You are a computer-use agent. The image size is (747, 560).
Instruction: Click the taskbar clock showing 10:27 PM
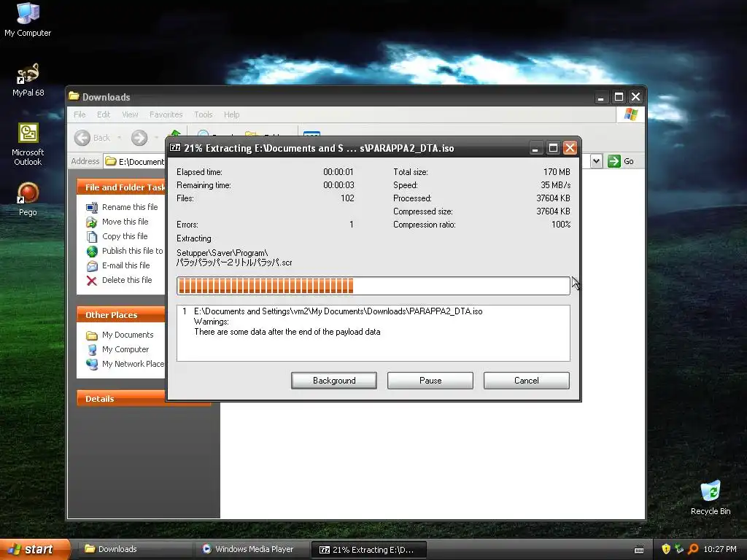pos(720,549)
